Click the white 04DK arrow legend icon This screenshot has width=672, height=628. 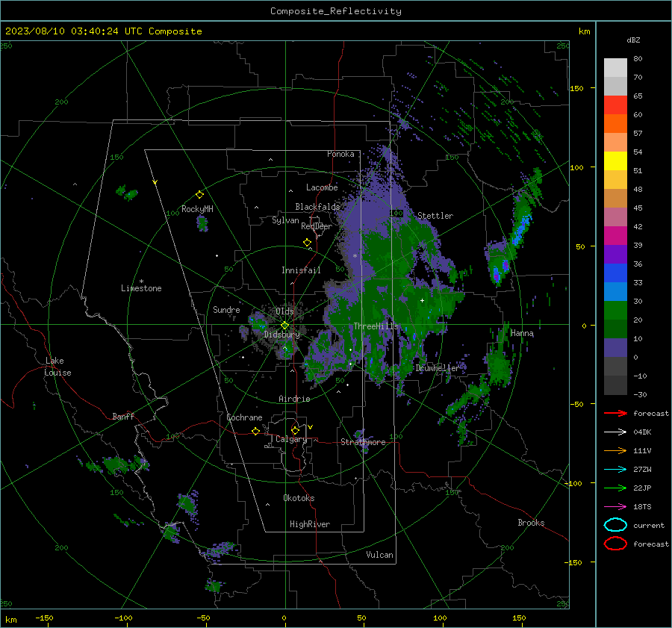(x=615, y=432)
